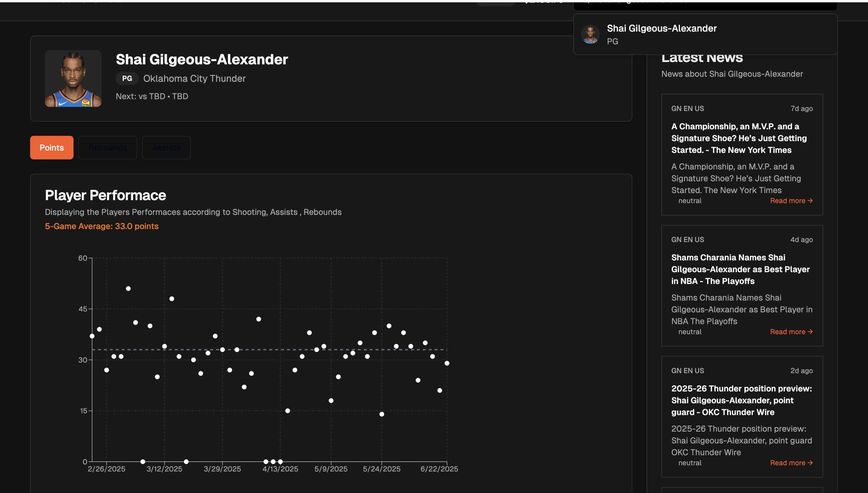The width and height of the screenshot is (868, 493).
Task: Click the large player headshot photo
Action: tap(73, 79)
